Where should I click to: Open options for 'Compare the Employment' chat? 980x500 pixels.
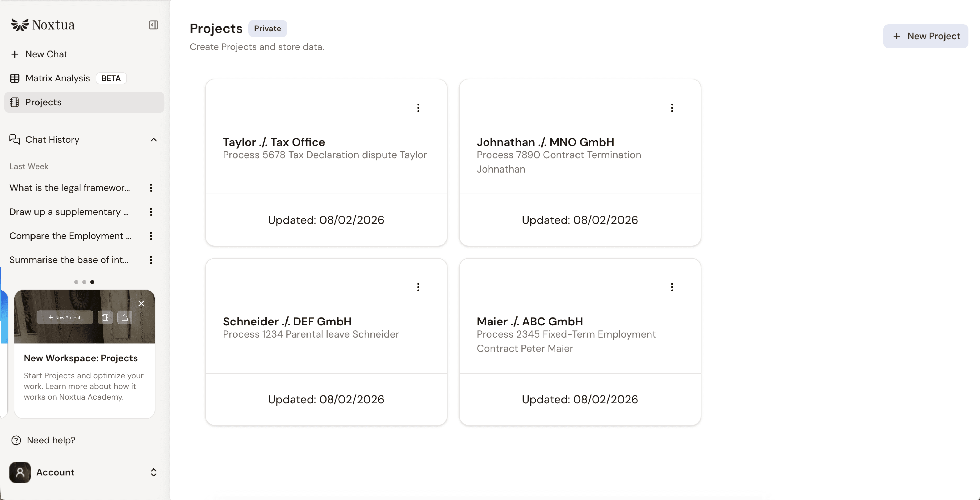coord(151,236)
